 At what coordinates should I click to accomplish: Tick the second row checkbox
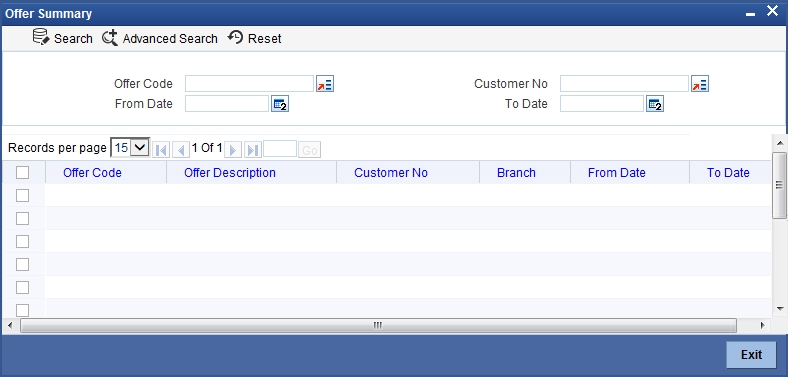point(23,218)
